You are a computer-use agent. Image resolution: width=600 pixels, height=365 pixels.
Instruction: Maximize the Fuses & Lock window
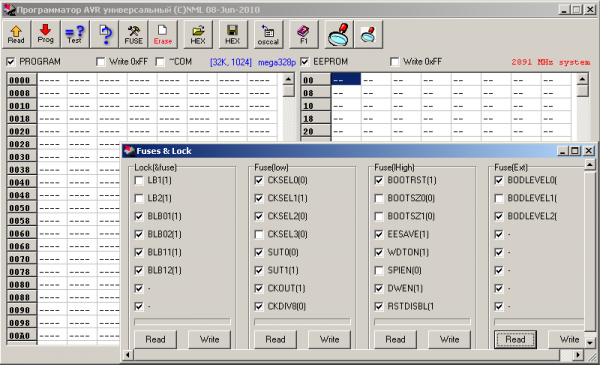coord(575,151)
